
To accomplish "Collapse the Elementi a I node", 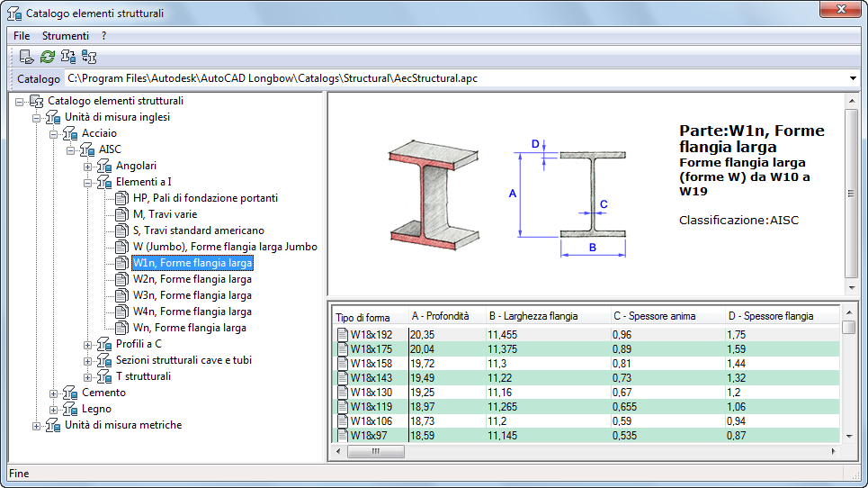I will click(x=87, y=182).
